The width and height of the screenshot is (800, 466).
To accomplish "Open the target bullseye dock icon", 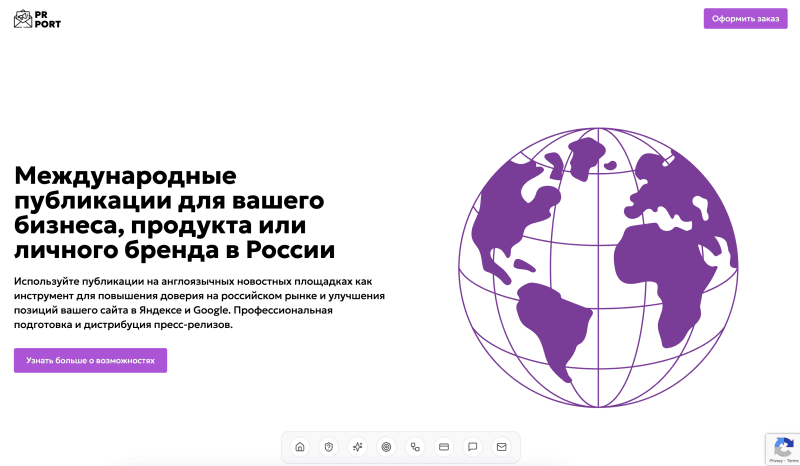I will click(386, 447).
